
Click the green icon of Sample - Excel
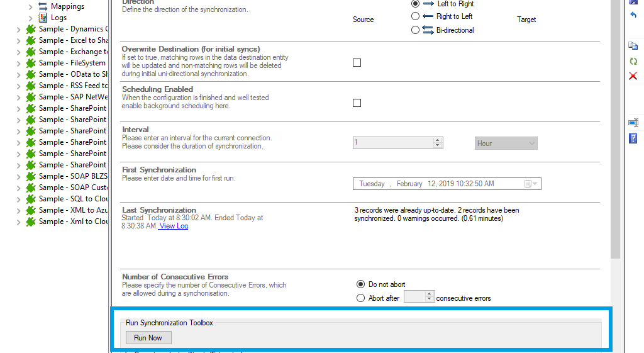click(x=31, y=40)
